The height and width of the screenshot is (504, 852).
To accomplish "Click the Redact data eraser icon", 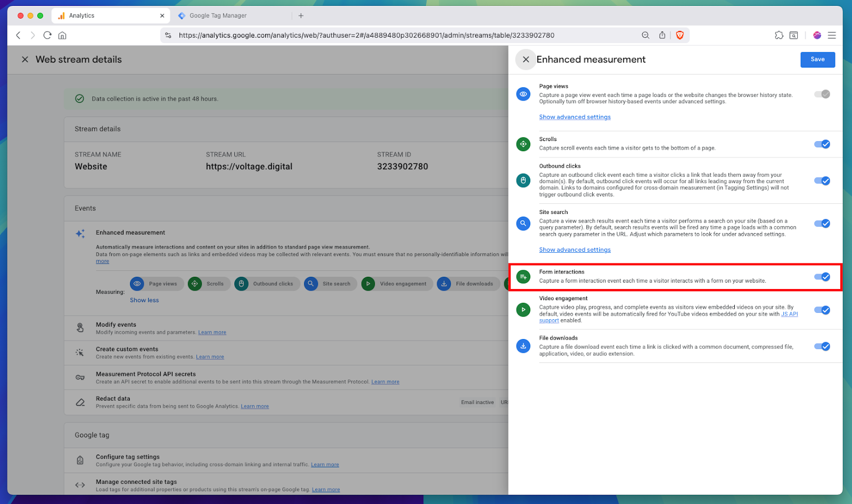I will click(80, 402).
